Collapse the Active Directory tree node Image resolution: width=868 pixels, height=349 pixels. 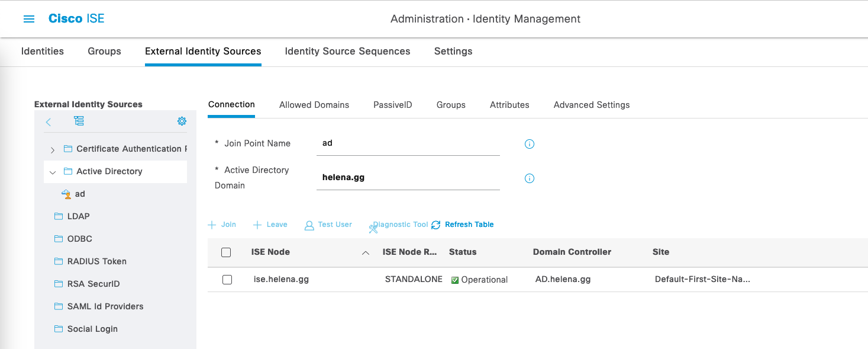click(x=53, y=172)
